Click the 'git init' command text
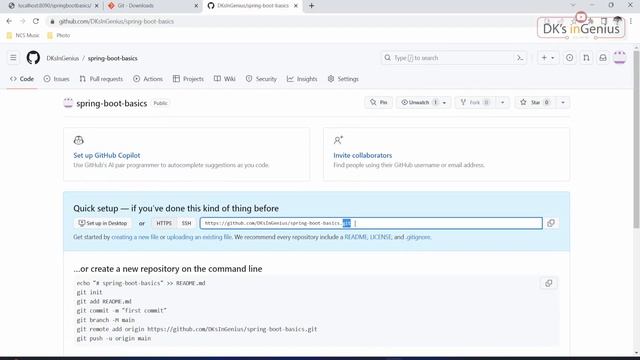 (89, 292)
